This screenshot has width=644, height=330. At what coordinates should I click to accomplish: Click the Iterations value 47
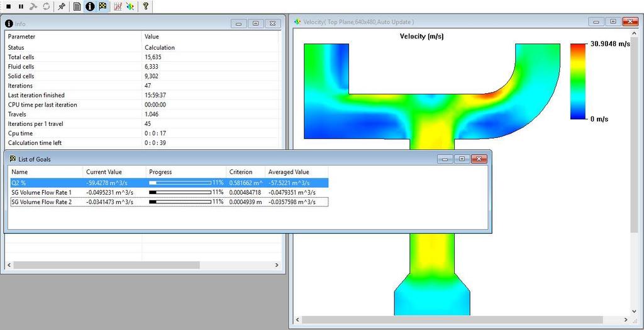[x=148, y=86]
